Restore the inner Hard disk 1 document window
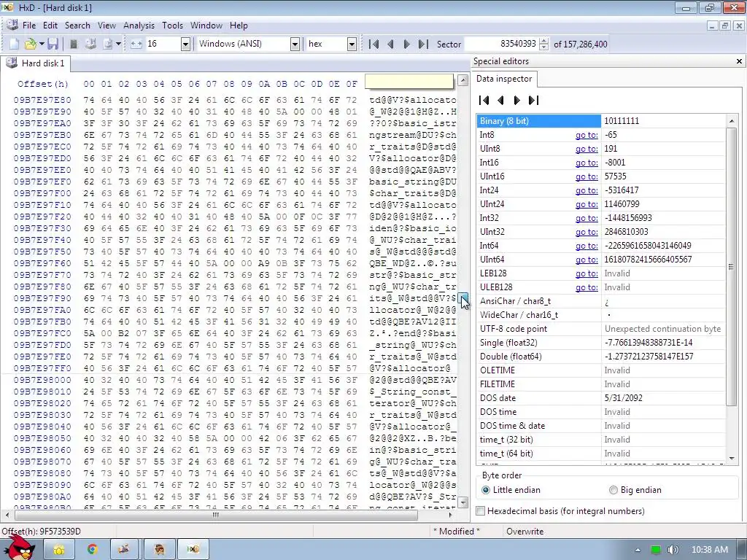This screenshot has width=747, height=560. [x=725, y=26]
